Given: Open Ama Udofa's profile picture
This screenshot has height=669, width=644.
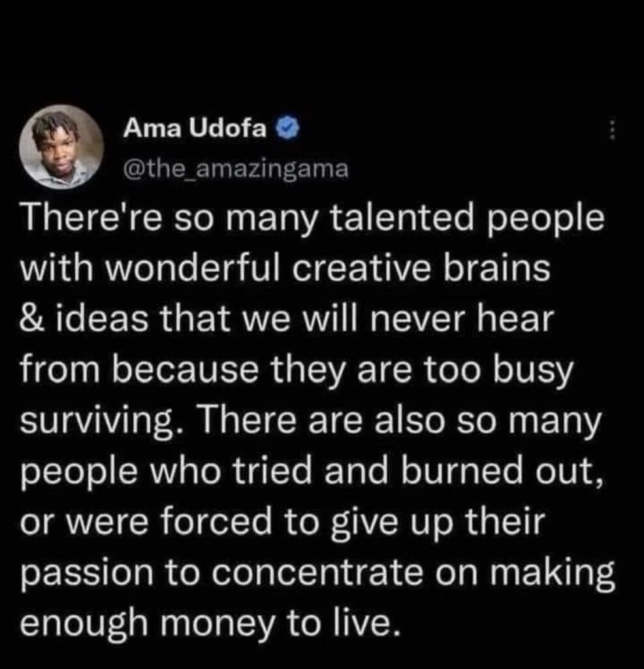Looking at the screenshot, I should tap(60, 148).
